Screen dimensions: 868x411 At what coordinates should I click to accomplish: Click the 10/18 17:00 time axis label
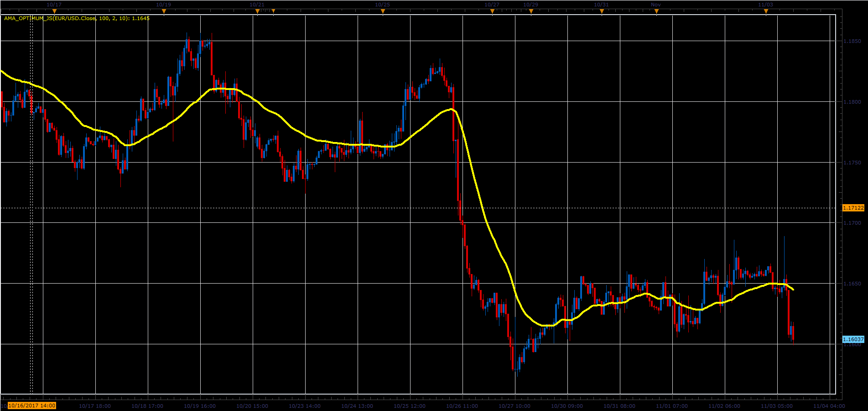147,406
